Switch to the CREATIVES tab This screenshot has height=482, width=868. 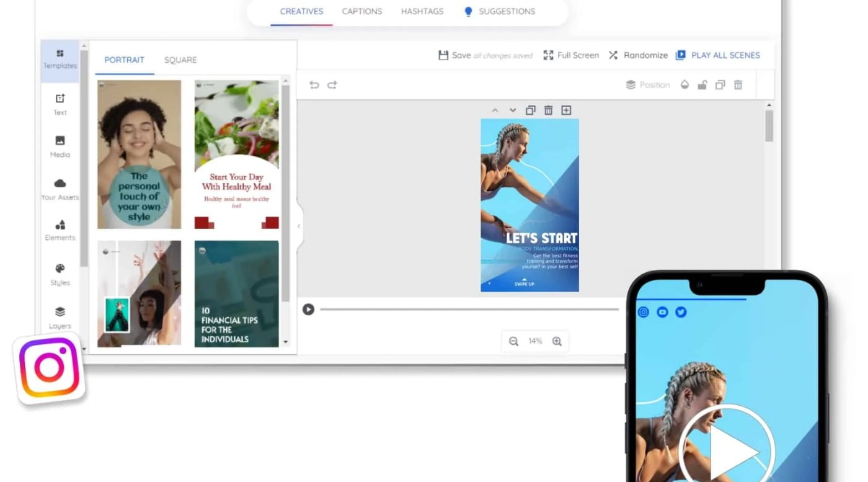pyautogui.click(x=301, y=11)
